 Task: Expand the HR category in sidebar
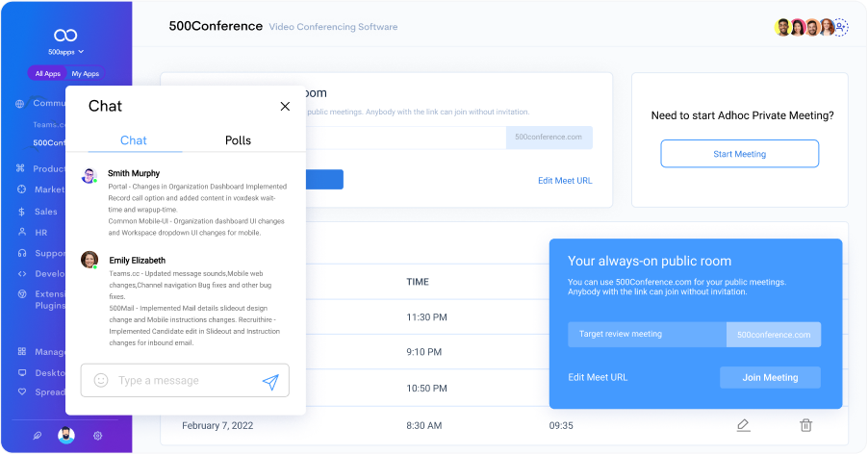click(x=40, y=233)
